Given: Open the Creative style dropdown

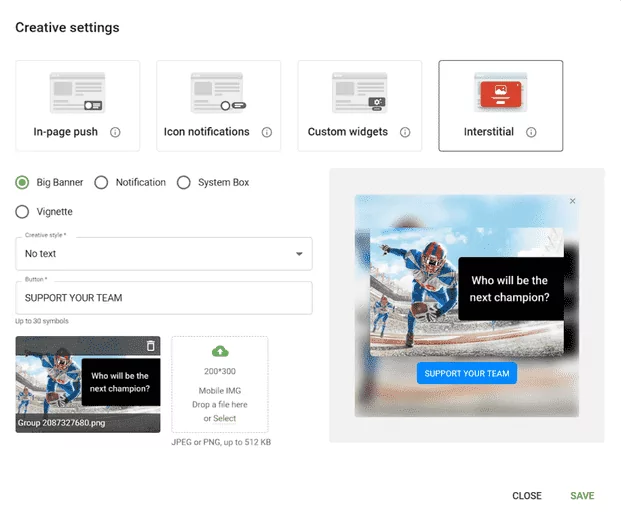Looking at the screenshot, I should click(164, 254).
